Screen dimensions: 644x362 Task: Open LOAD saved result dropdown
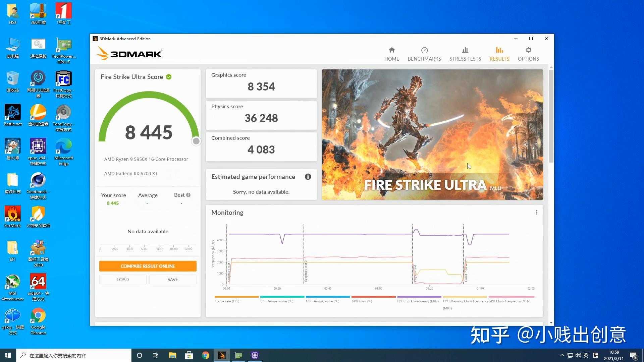123,279
